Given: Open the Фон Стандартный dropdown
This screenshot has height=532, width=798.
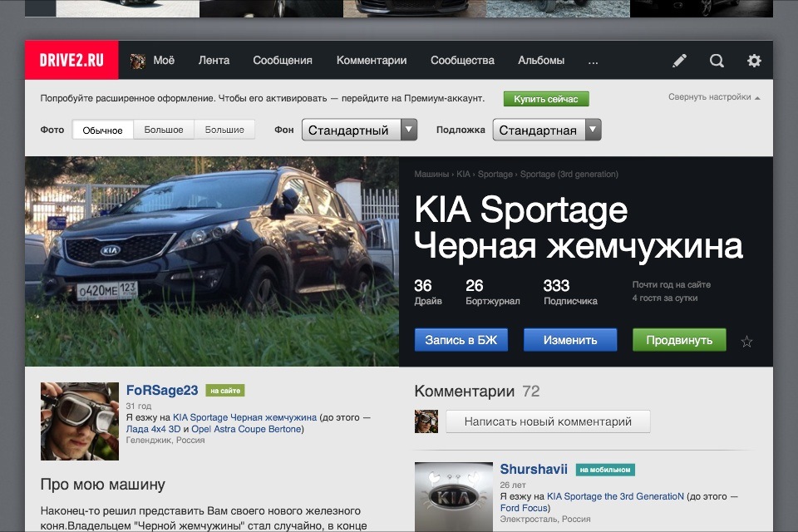Looking at the screenshot, I should point(359,130).
